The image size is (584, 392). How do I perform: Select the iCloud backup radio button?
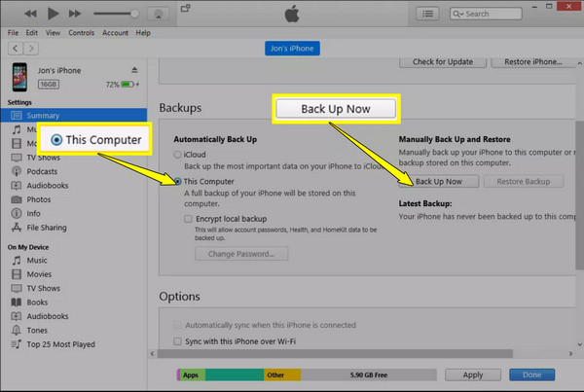click(x=178, y=155)
